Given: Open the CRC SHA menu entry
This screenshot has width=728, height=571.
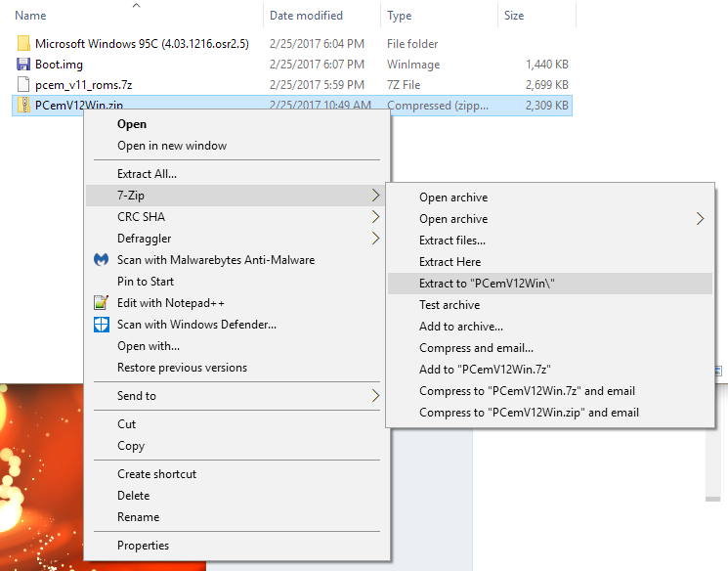Looking at the screenshot, I should (236, 217).
